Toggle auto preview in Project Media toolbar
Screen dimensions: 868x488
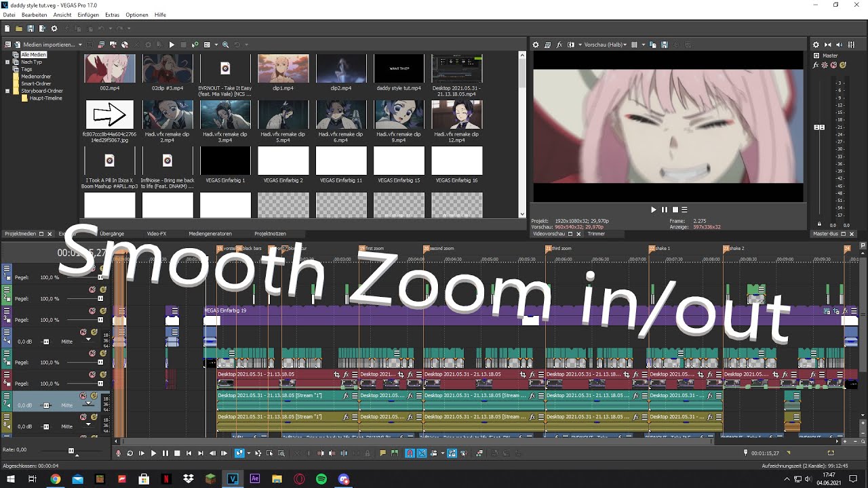[195, 45]
